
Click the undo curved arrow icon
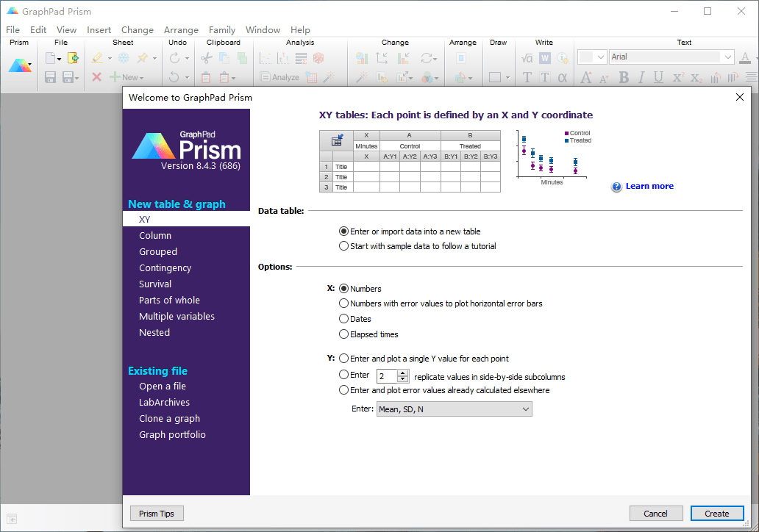[174, 77]
